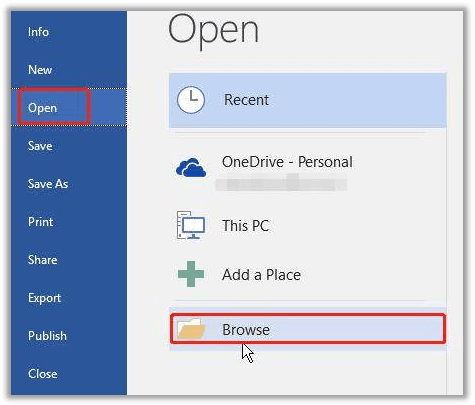Click the Browse folder icon

click(191, 329)
